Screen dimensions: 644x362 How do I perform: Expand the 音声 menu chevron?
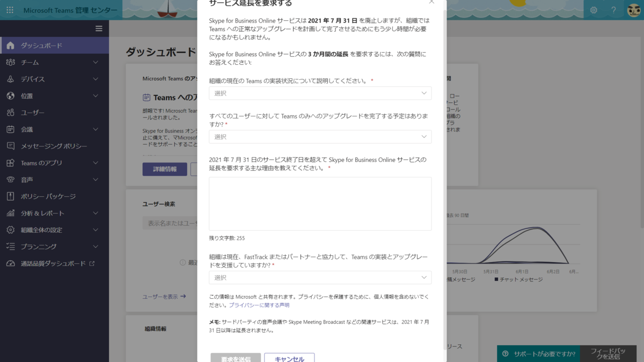[96, 180]
